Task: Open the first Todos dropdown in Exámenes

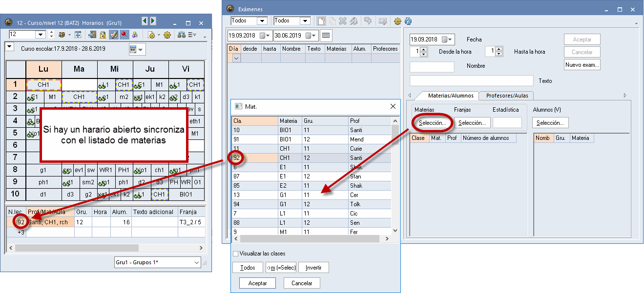Action: tap(262, 21)
